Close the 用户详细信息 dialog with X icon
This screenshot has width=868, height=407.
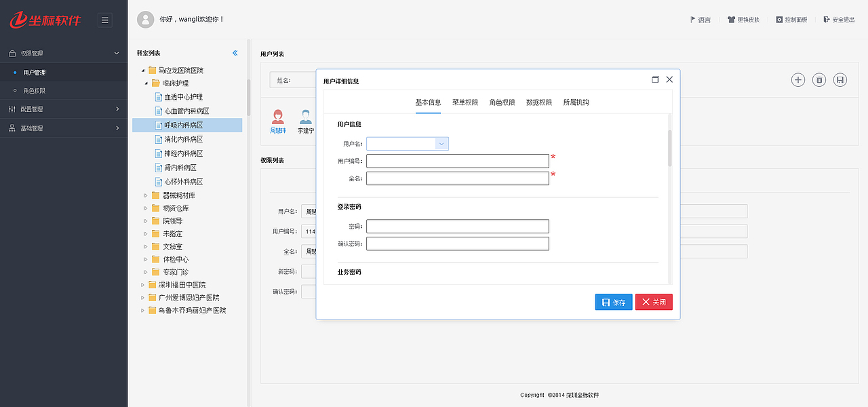[669, 79]
